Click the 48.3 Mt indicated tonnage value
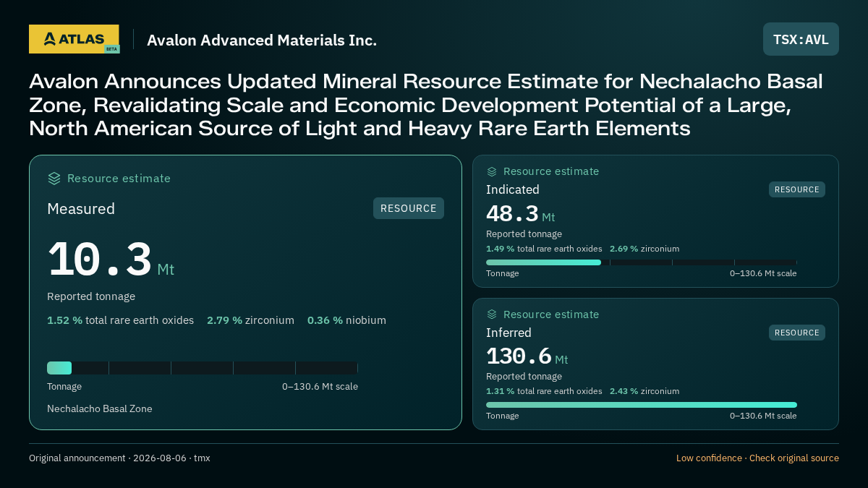 coord(521,214)
